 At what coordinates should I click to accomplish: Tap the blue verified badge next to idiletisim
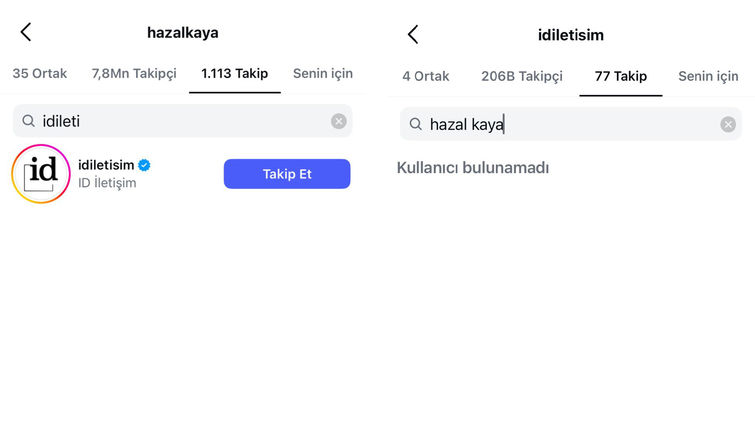click(144, 165)
